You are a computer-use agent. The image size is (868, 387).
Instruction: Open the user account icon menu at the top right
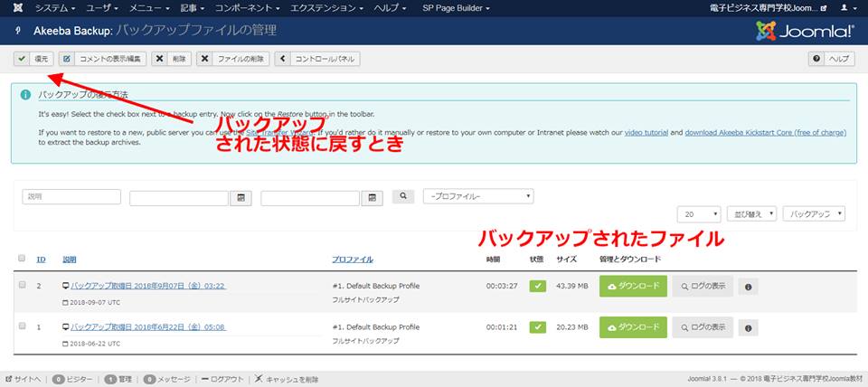tap(846, 8)
